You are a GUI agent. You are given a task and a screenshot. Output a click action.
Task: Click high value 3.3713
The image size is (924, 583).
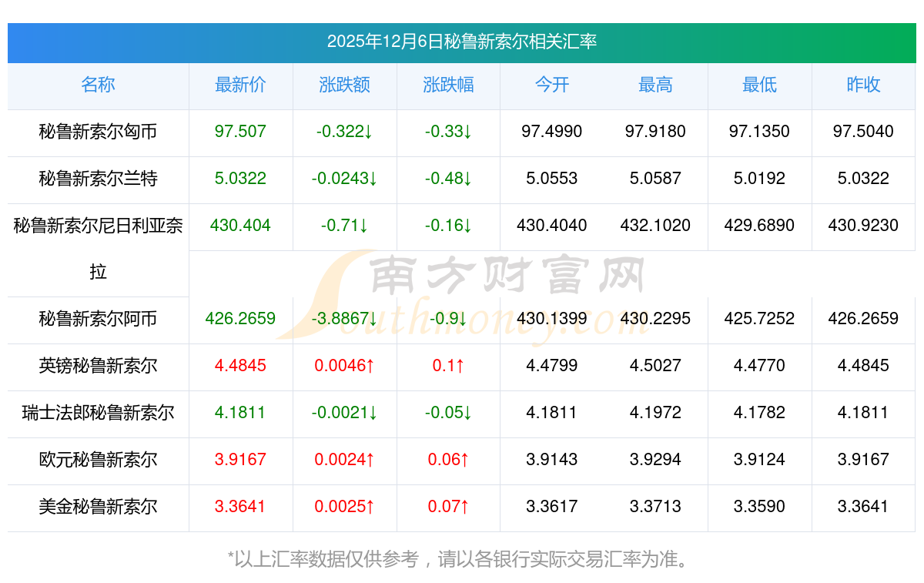tap(656, 507)
